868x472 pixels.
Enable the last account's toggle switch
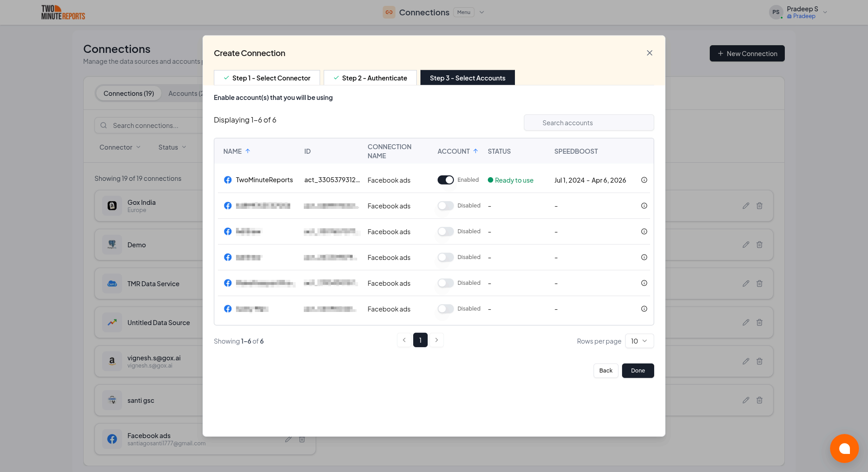[445, 309]
